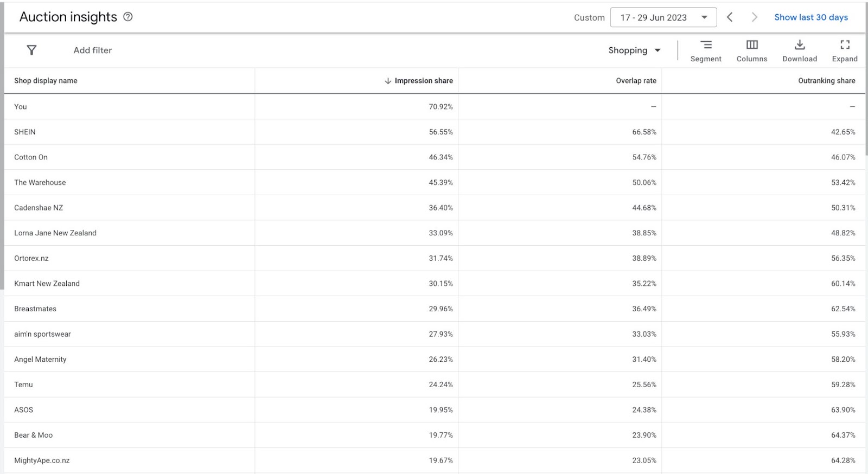Open the 17 - 29 Jun 2023 date dropdown
Image resolution: width=868 pixels, height=474 pixels.
pyautogui.click(x=663, y=17)
